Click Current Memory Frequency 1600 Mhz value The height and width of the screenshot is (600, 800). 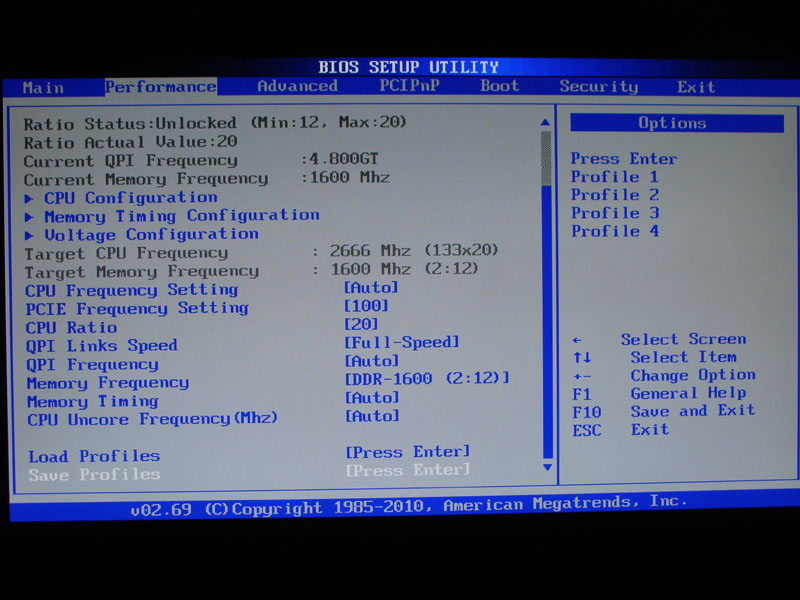[x=349, y=178]
